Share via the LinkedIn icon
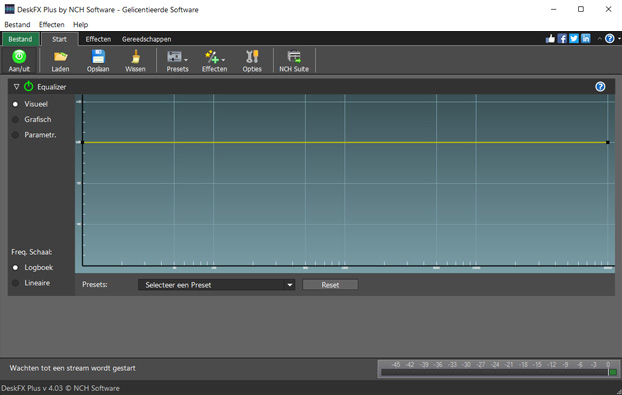Screen dimensions: 622x395 [586, 38]
